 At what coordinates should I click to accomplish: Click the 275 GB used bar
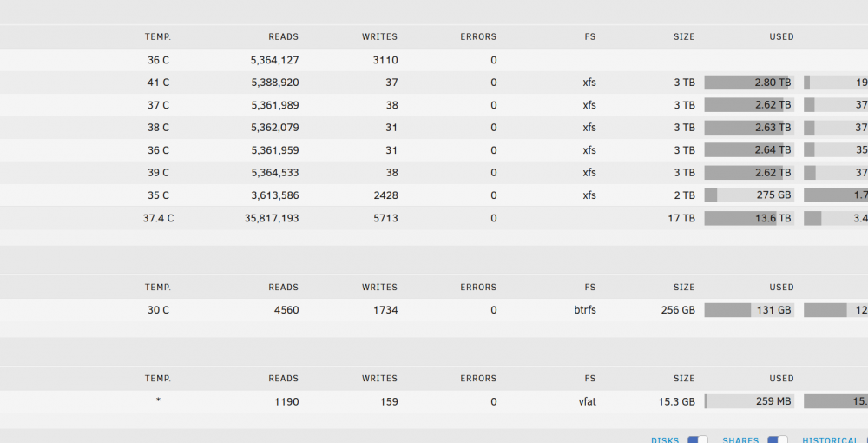749,195
